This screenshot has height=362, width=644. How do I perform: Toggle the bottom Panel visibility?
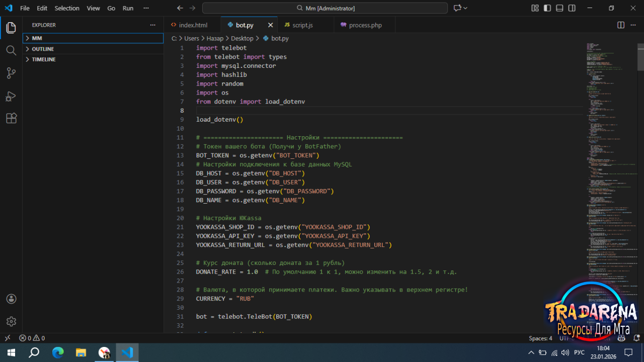(x=559, y=8)
